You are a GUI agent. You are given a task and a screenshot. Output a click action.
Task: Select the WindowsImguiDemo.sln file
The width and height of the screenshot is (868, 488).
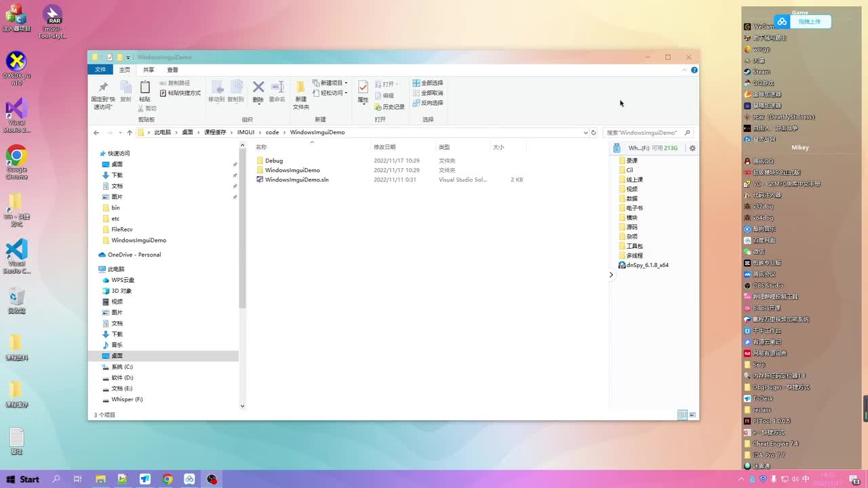coord(296,180)
